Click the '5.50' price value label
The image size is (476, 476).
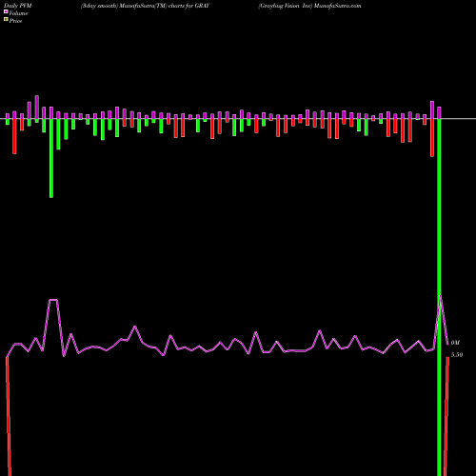click(457, 355)
